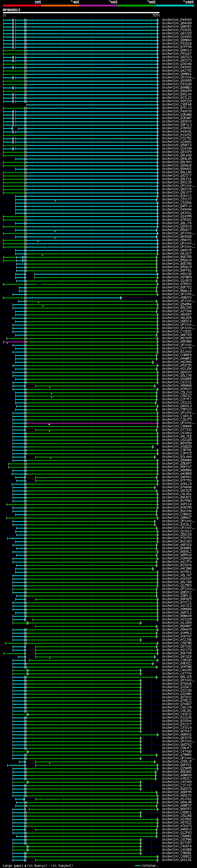This screenshot has width=197, height=868.
Task: Click the hit label UniRef100_Q43011
Action: (177, 213)
